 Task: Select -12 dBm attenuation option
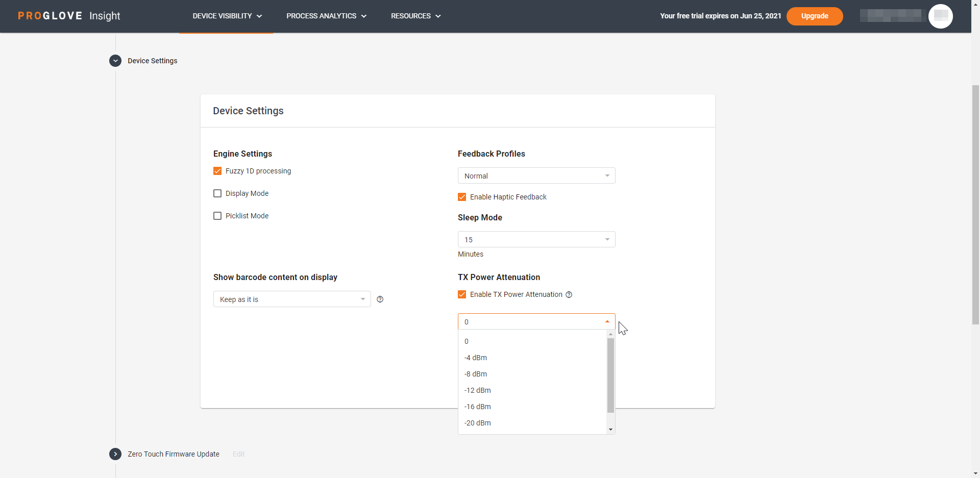478,390
